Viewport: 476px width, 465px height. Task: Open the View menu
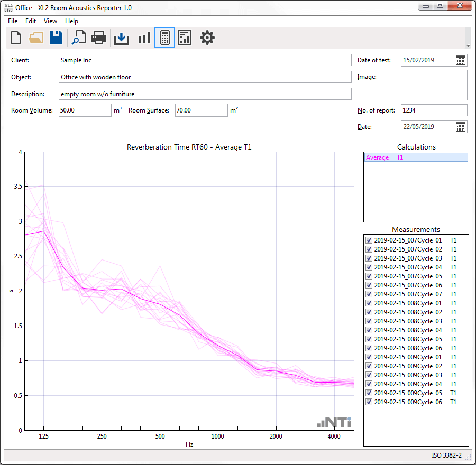(x=50, y=21)
